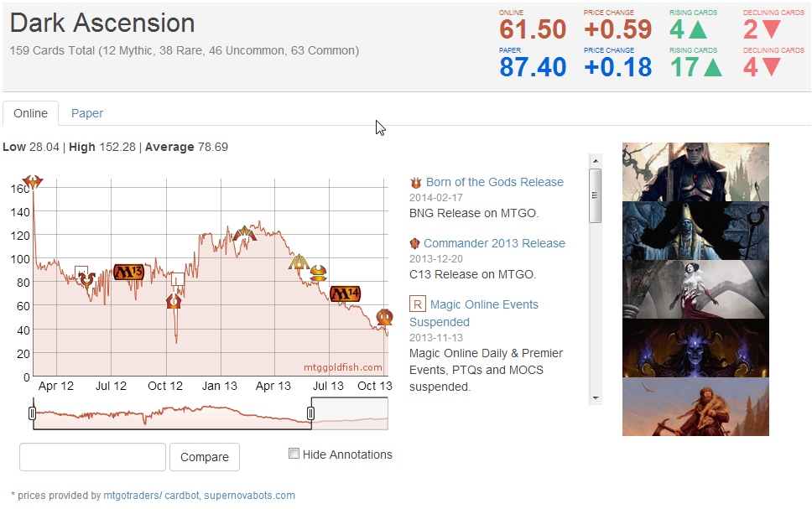The image size is (812, 509).
Task: Click the set symbol marker at Oct 12 dip
Action: [174, 300]
